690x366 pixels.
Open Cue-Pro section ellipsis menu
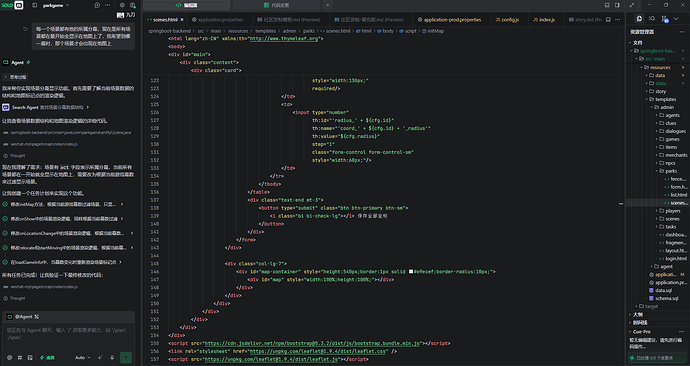682,331
